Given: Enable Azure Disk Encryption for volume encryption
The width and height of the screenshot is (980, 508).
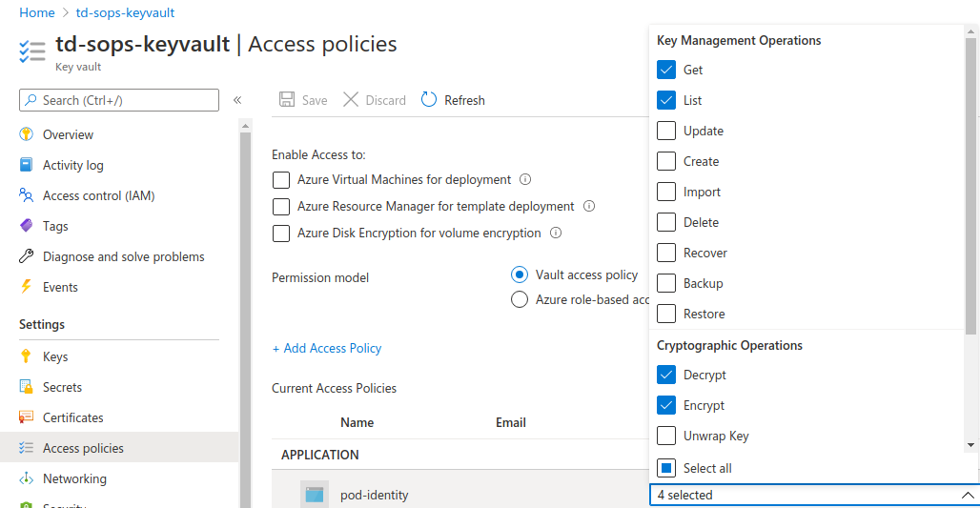Looking at the screenshot, I should (281, 234).
